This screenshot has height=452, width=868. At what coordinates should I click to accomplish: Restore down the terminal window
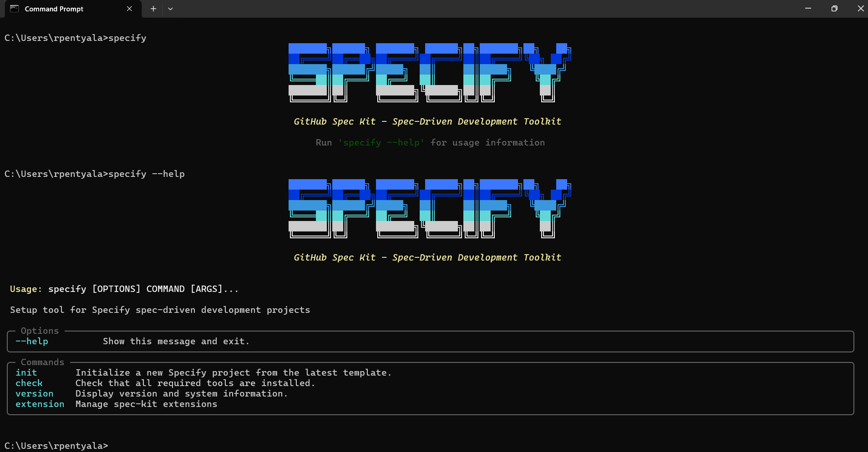coord(834,9)
